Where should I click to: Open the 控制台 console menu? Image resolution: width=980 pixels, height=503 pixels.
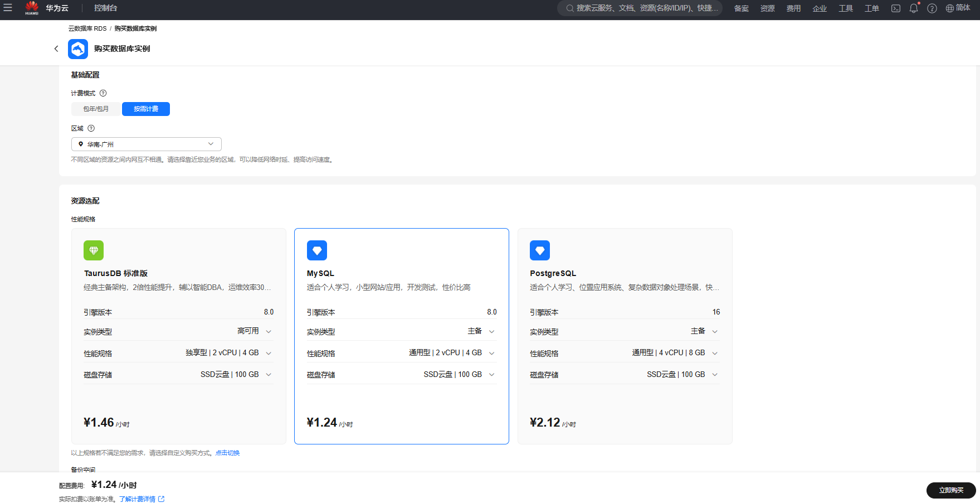click(105, 8)
